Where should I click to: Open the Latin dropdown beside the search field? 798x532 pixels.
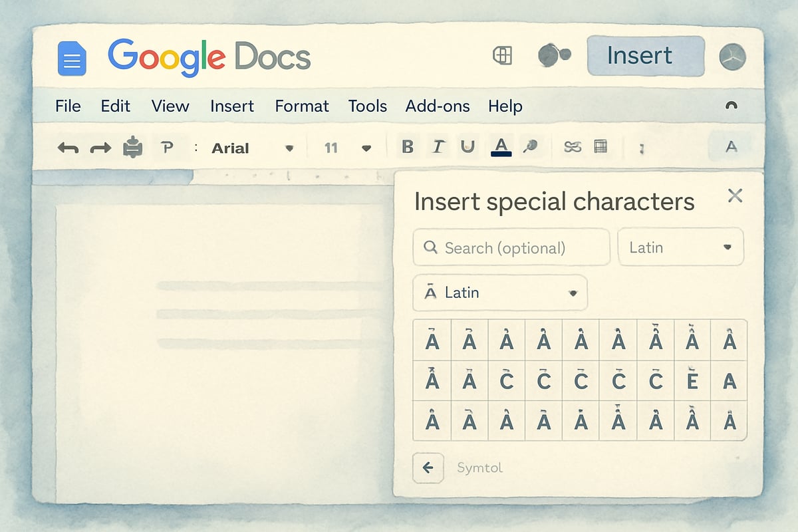681,247
